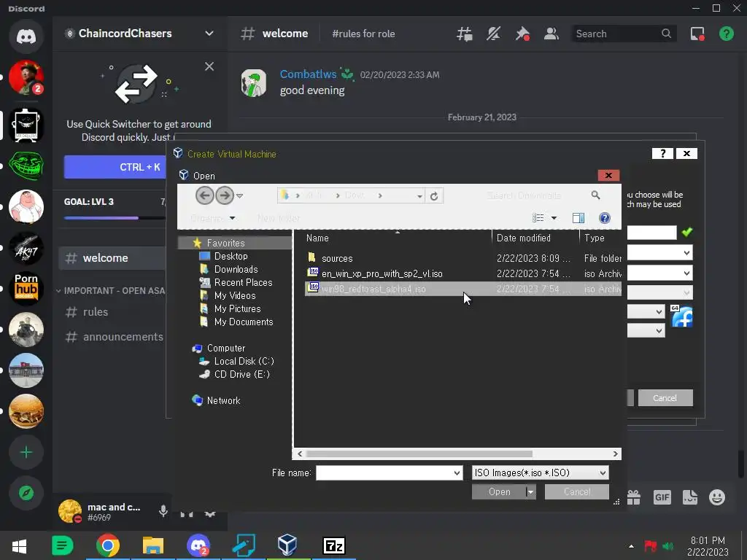Screen dimensions: 747x560
Task: Refresh the folder view
Action: pos(433,195)
